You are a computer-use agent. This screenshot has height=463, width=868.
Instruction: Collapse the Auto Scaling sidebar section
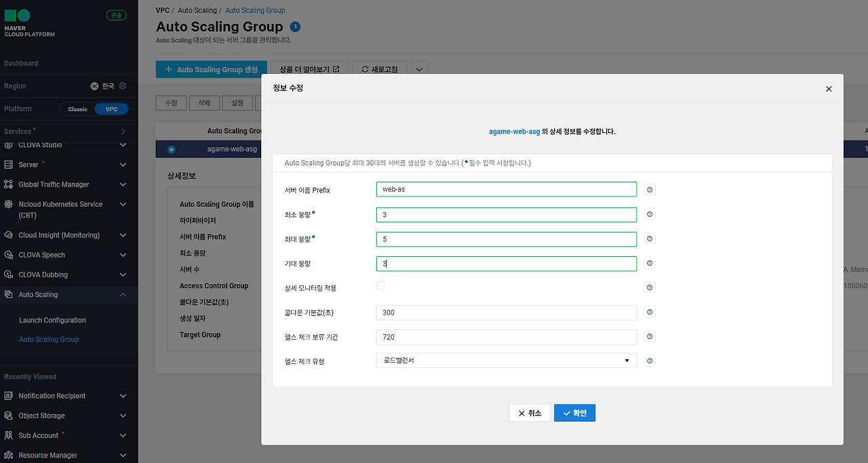click(123, 295)
